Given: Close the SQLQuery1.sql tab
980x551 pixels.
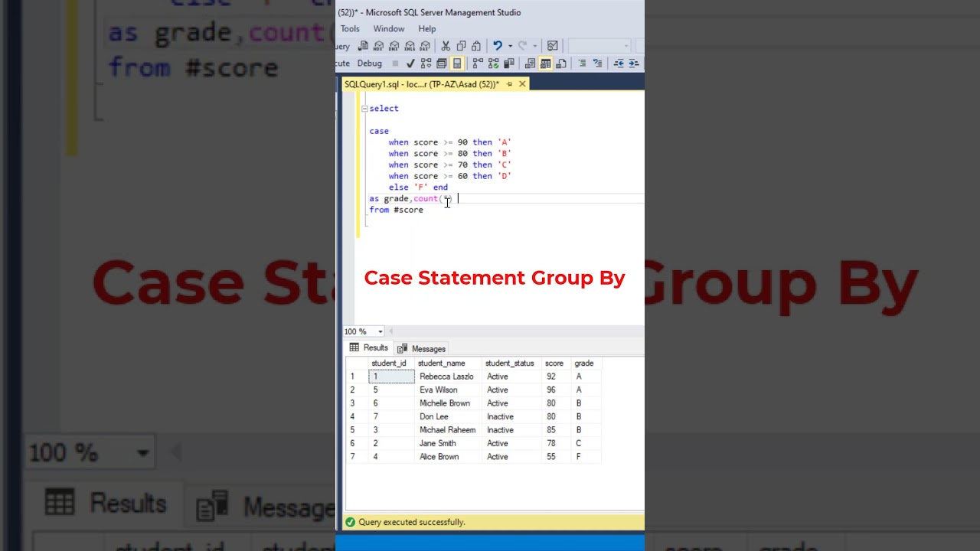Looking at the screenshot, I should [x=522, y=84].
